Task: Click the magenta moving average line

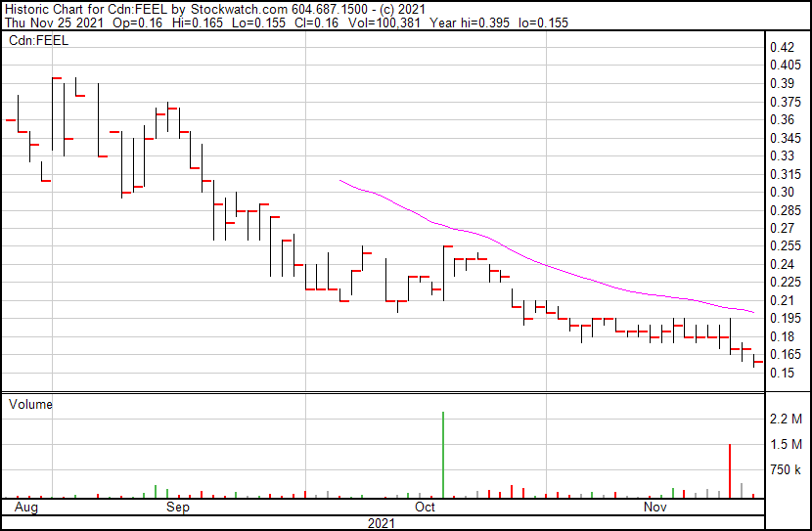Action: point(547,266)
